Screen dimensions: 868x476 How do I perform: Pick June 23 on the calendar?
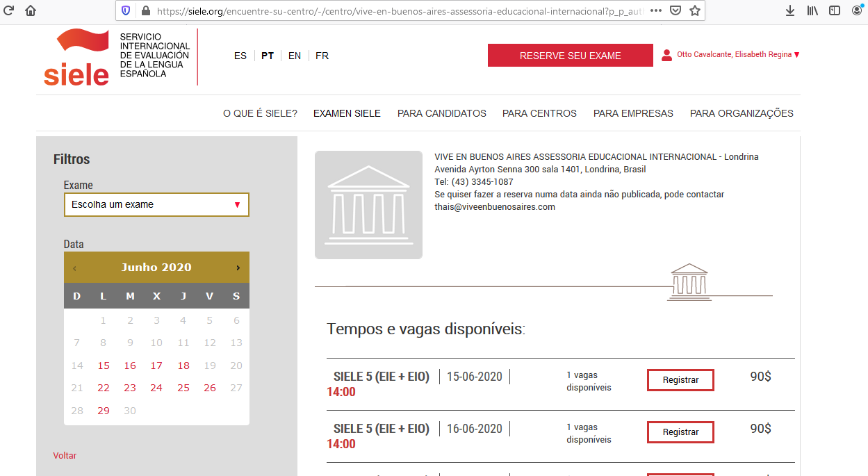tap(130, 388)
